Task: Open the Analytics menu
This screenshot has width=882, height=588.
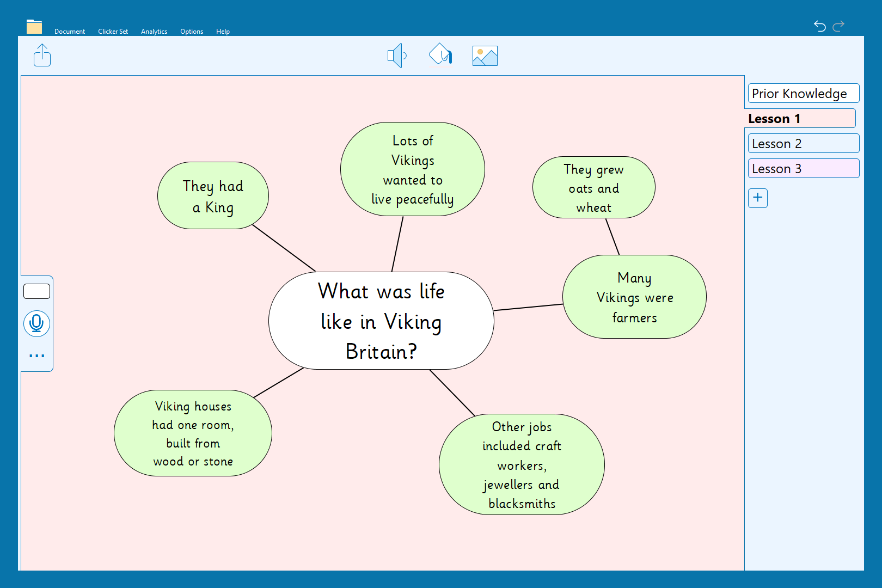Action: [x=154, y=32]
